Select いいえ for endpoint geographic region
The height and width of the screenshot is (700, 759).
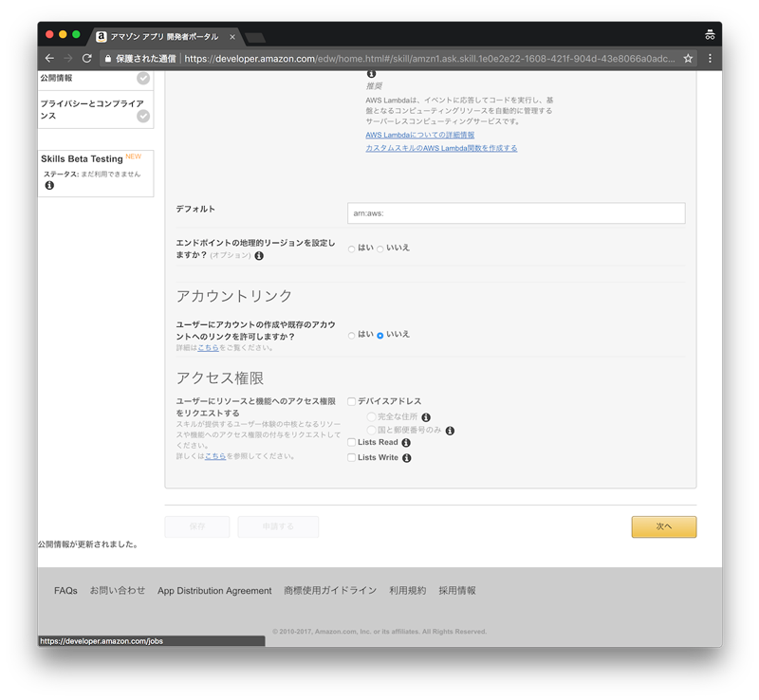coord(380,249)
